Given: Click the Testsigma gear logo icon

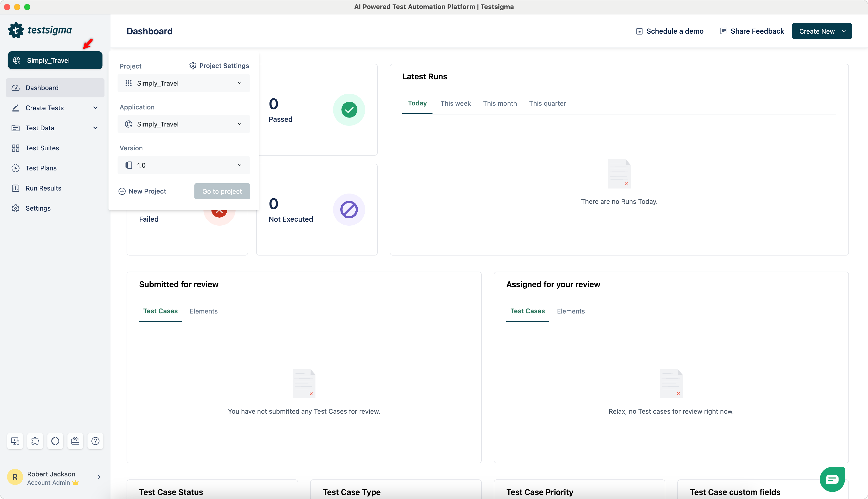Looking at the screenshot, I should coord(16,30).
